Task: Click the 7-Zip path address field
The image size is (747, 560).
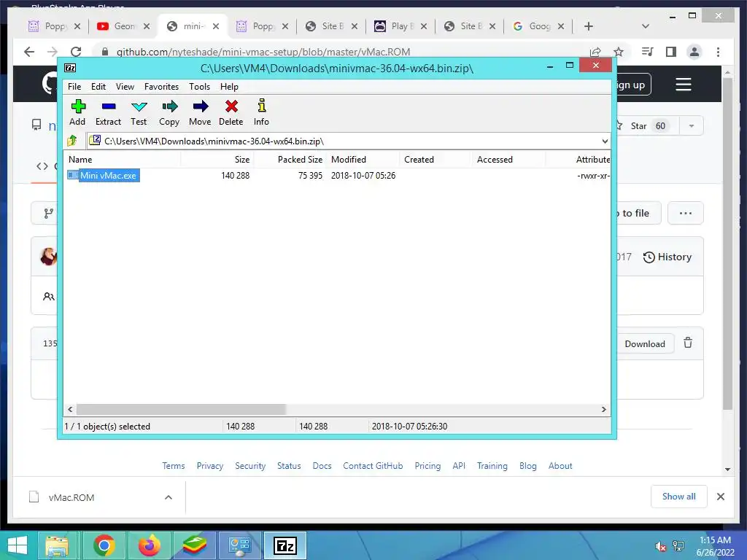Action: pyautogui.click(x=343, y=141)
